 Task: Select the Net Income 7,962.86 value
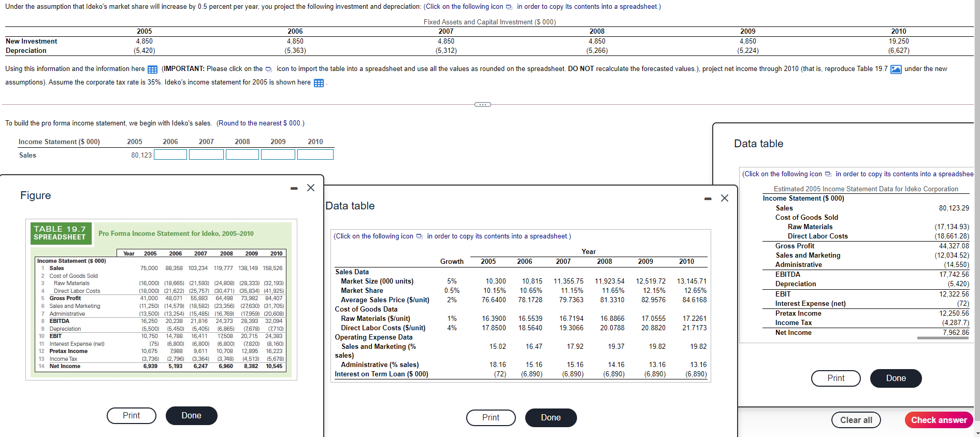pyautogui.click(x=956, y=333)
